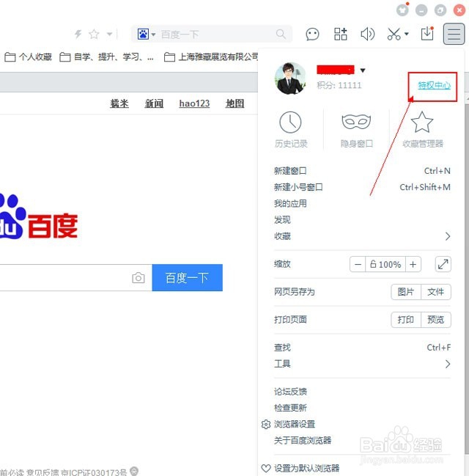Expand the account name dropdown arrow
Screen dimensions: 469x476
point(363,70)
